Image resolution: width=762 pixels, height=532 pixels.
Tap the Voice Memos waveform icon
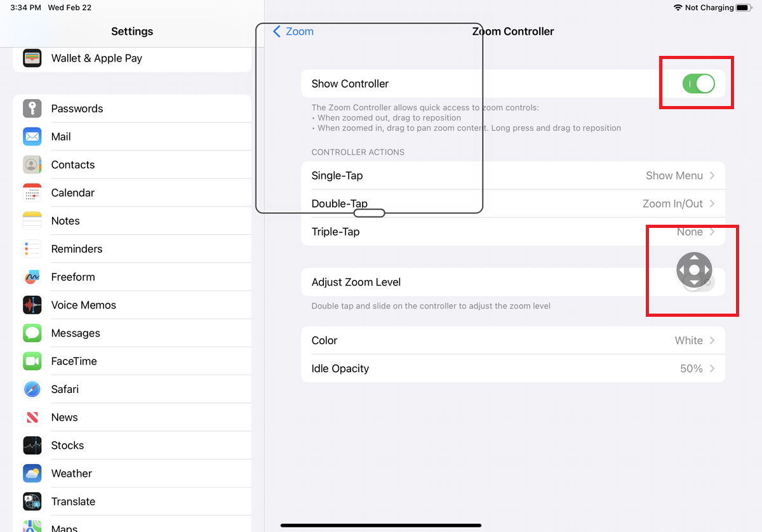click(x=32, y=305)
